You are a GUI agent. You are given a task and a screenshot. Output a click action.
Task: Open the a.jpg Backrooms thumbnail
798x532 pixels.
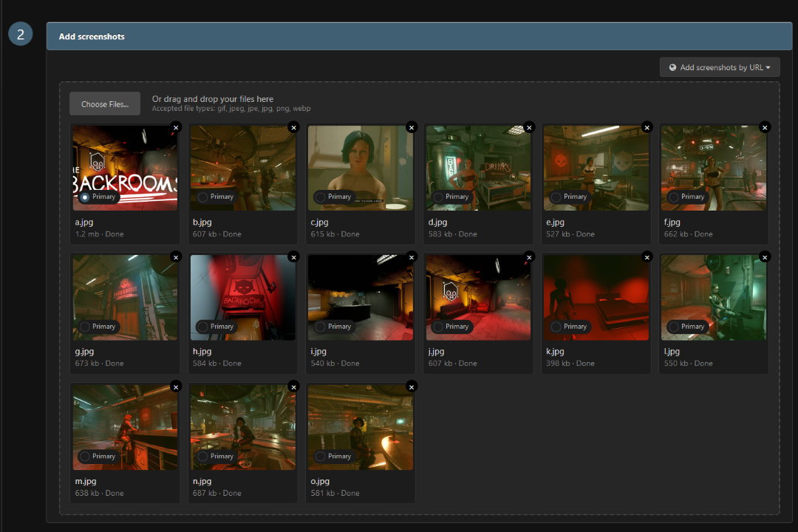pyautogui.click(x=125, y=168)
